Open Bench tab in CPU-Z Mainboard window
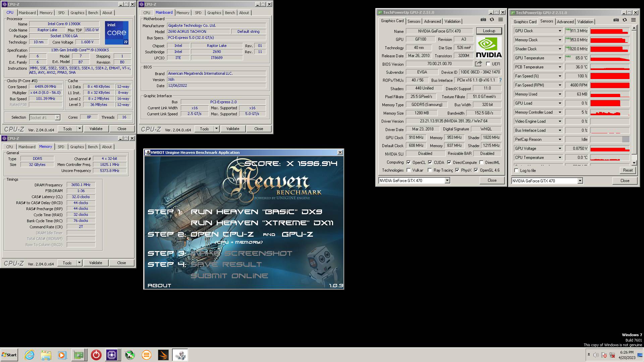The height and width of the screenshot is (362, 644). point(230,13)
